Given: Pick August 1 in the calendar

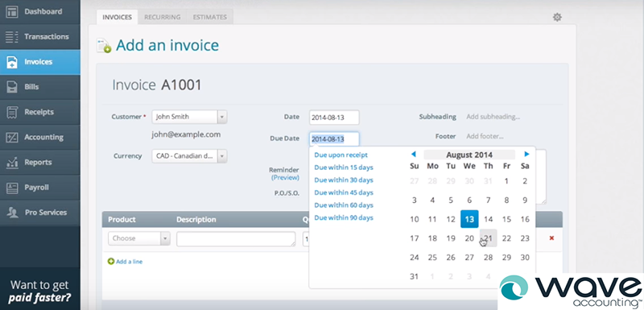Looking at the screenshot, I should pyautogui.click(x=506, y=180).
